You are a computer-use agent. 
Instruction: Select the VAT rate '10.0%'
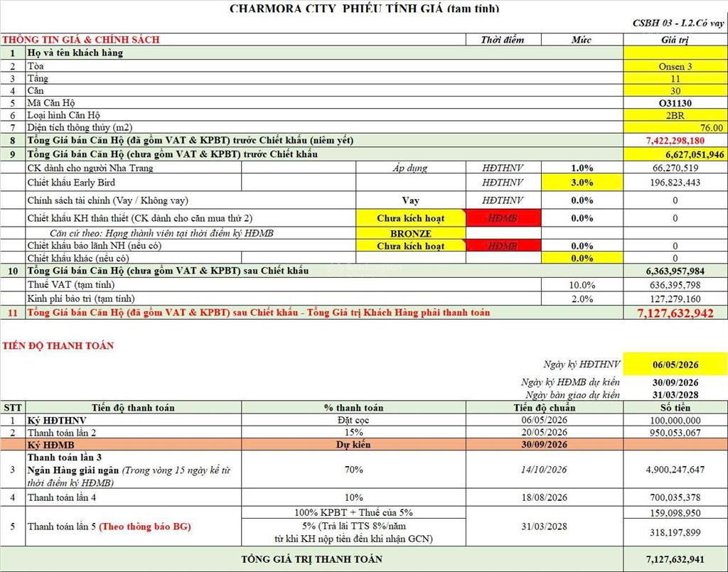582,285
